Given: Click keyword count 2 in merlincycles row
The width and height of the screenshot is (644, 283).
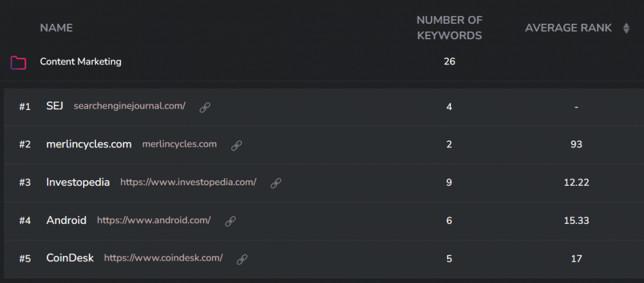Looking at the screenshot, I should [x=449, y=144].
